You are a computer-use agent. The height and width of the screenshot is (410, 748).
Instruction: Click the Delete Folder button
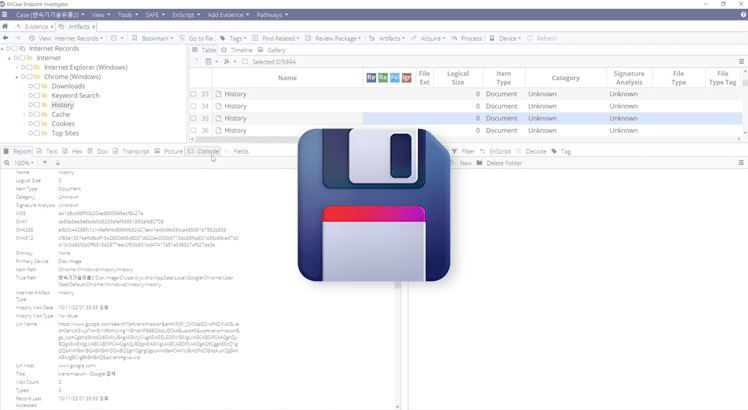[x=499, y=163]
